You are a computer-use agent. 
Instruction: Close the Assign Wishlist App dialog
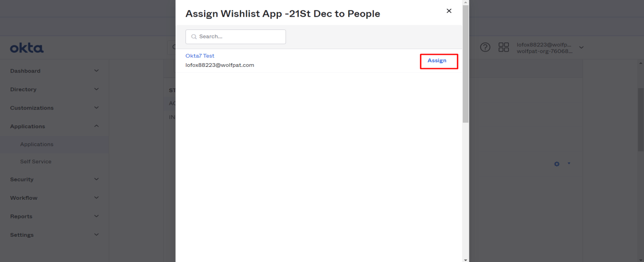click(x=449, y=11)
